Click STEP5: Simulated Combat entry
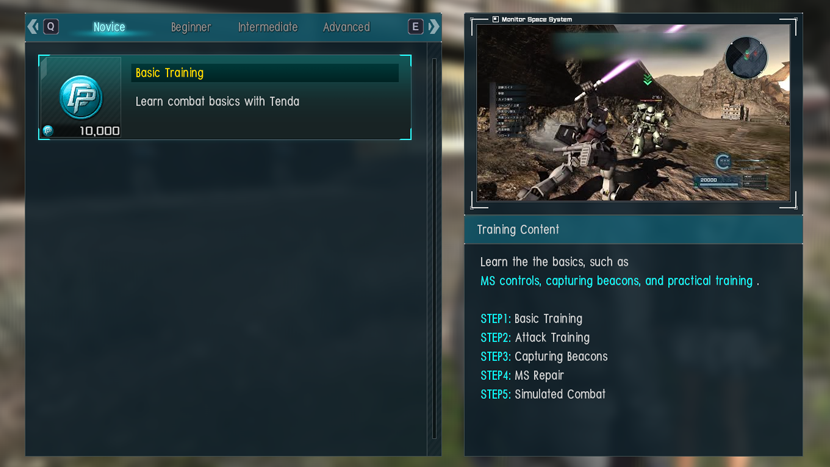 [543, 394]
